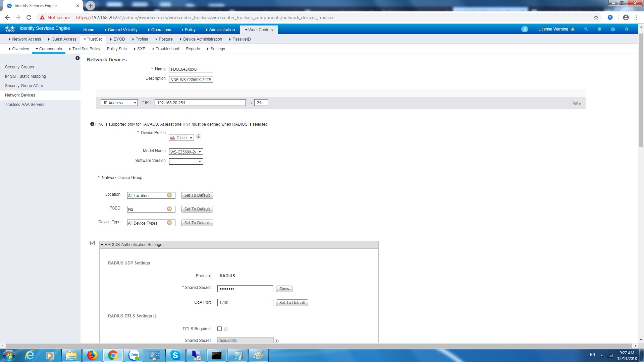Open the system settings gear in top banner
This screenshot has width=644, height=362.
tap(627, 29)
